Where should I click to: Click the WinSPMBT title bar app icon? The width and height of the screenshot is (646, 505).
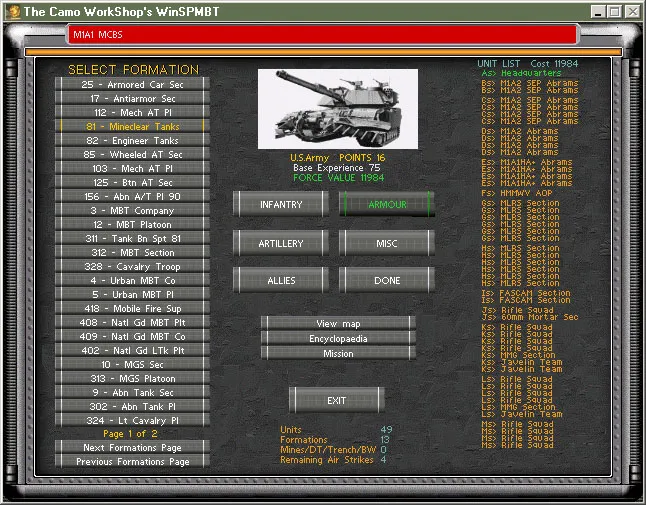pyautogui.click(x=13, y=11)
